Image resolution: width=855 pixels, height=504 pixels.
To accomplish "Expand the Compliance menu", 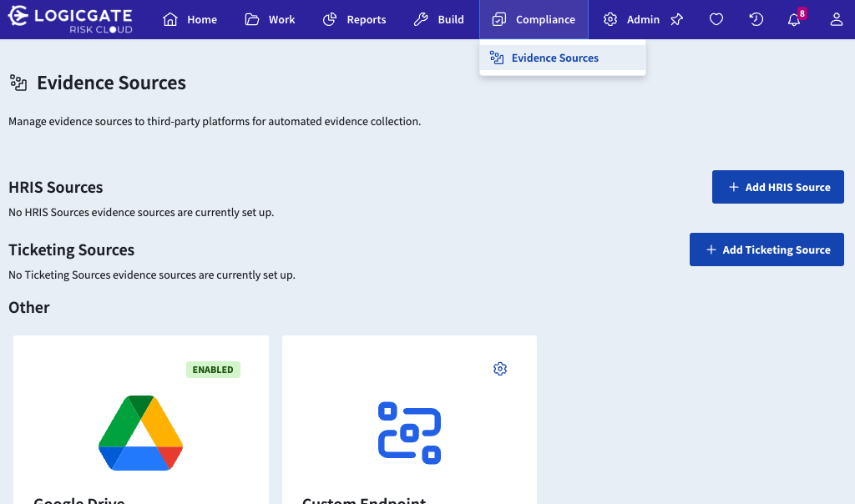I will 534,19.
